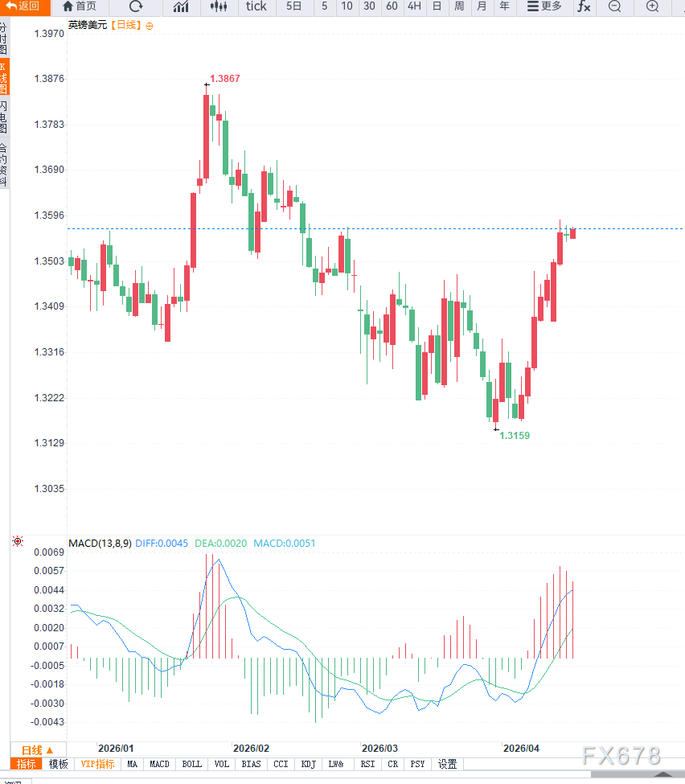Select the line chart style icon
Viewport: 685px width, 784px height.
point(181,6)
